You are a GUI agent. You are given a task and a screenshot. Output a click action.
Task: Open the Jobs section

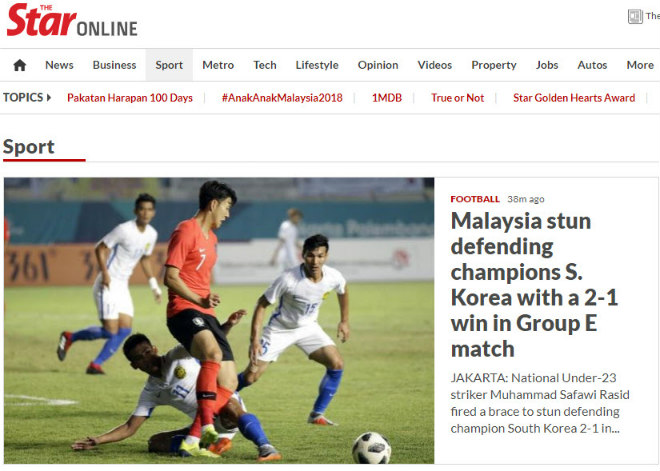[547, 65]
